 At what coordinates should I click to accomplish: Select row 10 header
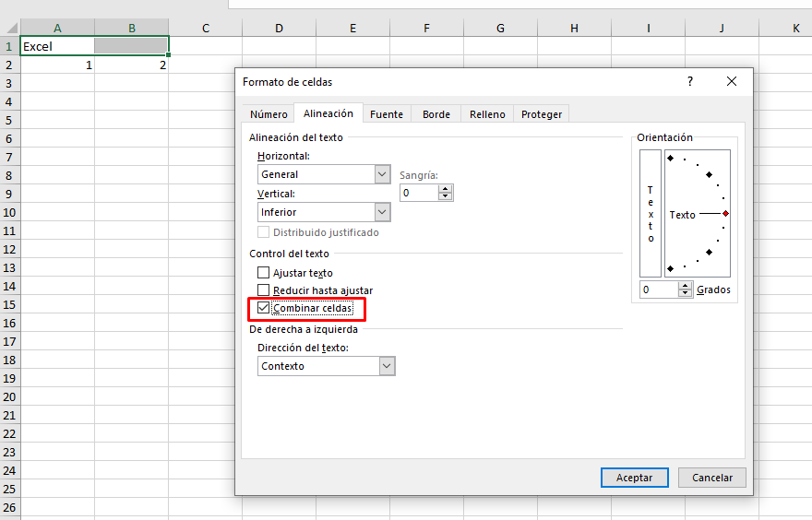[x=9, y=212]
